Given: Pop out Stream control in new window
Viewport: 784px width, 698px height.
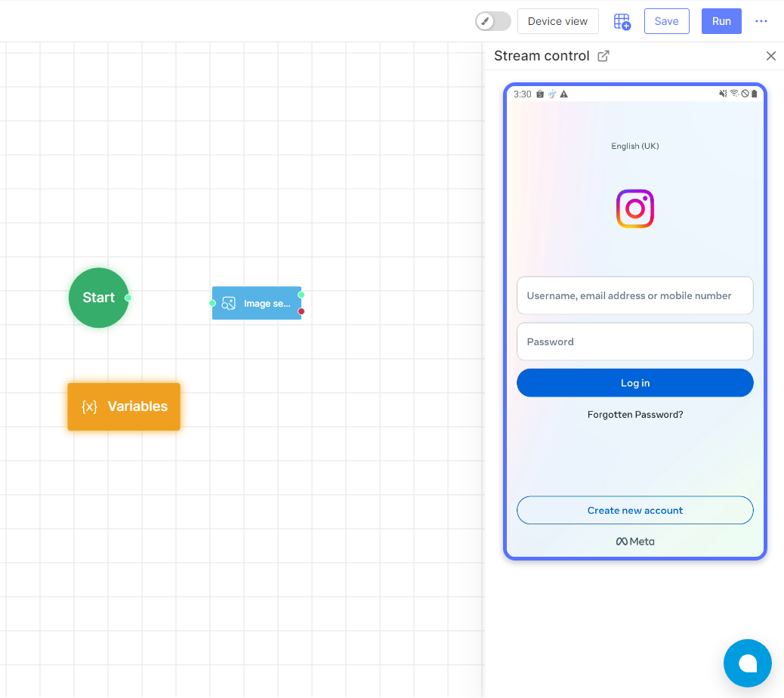Looking at the screenshot, I should [603, 55].
